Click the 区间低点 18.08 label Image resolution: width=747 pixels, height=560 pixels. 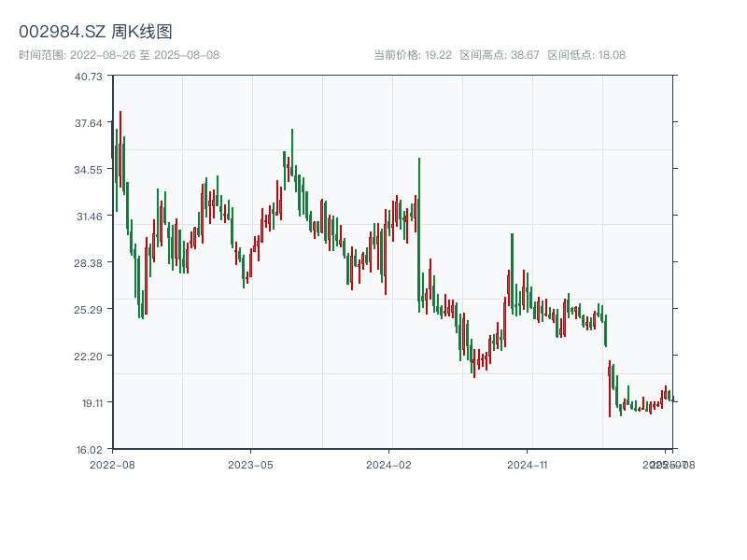pos(586,55)
